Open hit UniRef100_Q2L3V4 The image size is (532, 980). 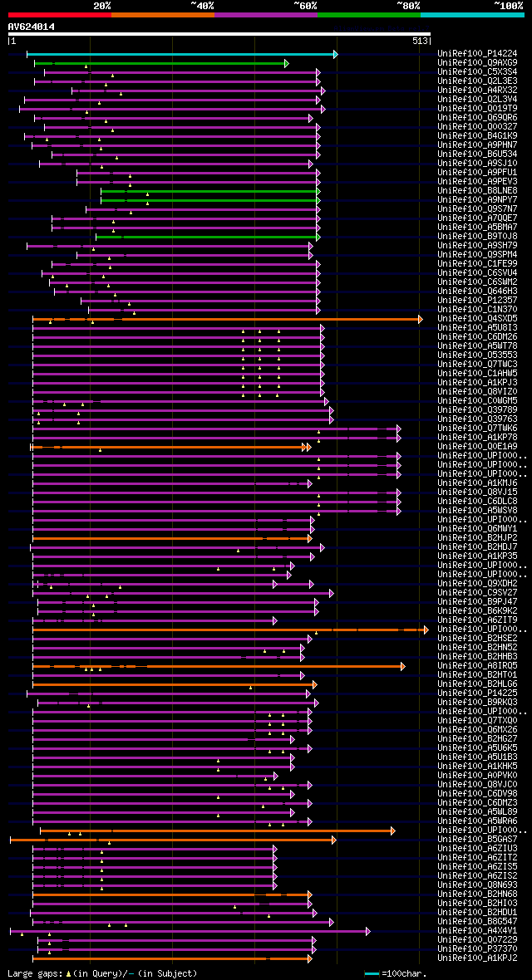tap(477, 100)
